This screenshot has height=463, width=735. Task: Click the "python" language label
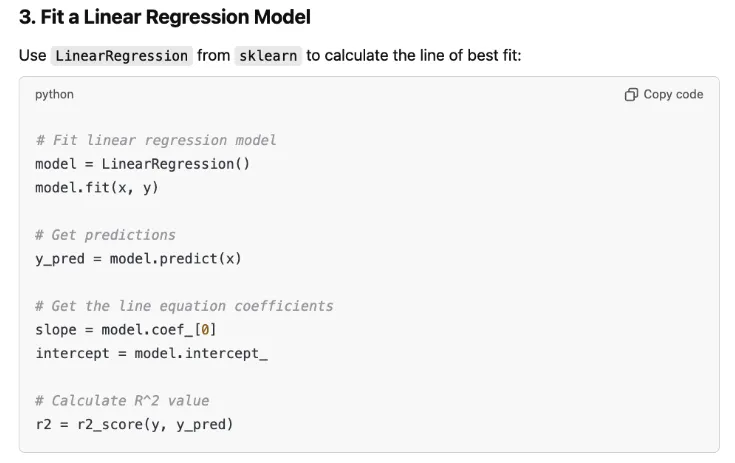click(x=54, y=94)
